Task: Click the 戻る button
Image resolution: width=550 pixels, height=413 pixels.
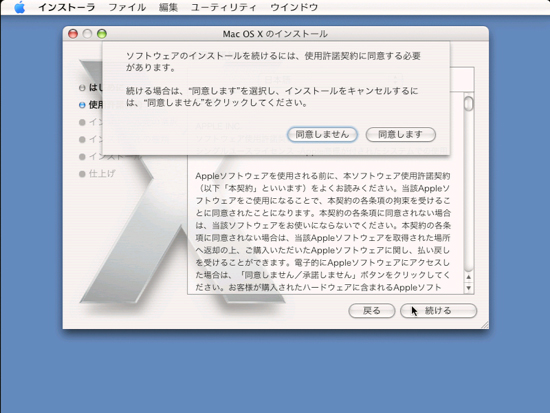Action: click(372, 311)
